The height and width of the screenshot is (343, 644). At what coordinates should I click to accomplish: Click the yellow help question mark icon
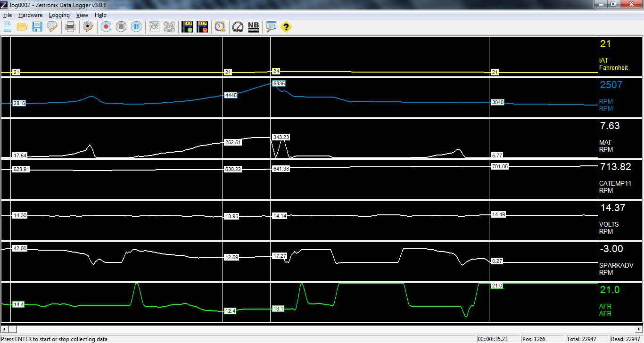(286, 27)
